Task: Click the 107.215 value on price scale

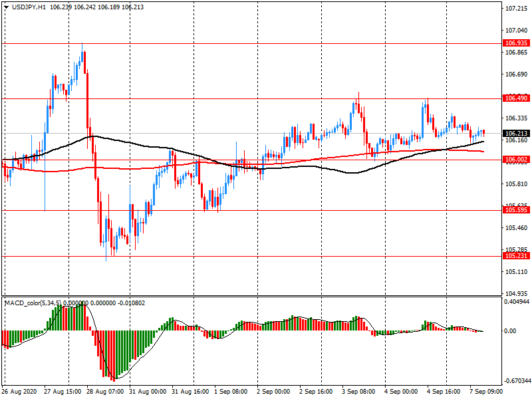Action: pyautogui.click(x=516, y=9)
